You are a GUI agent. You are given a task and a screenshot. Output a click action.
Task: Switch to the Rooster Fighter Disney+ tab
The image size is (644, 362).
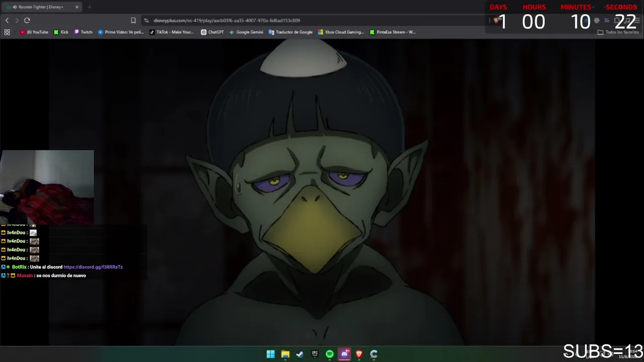tap(41, 7)
